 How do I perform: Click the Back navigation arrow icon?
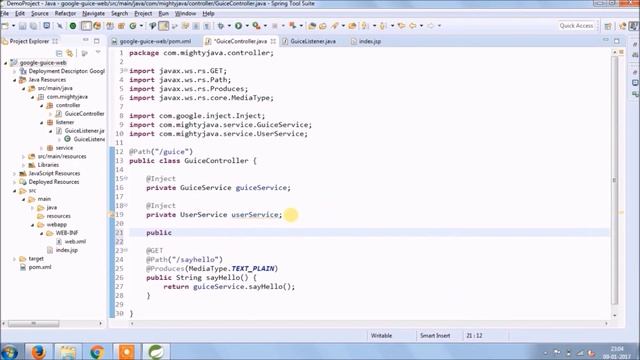click(413, 26)
